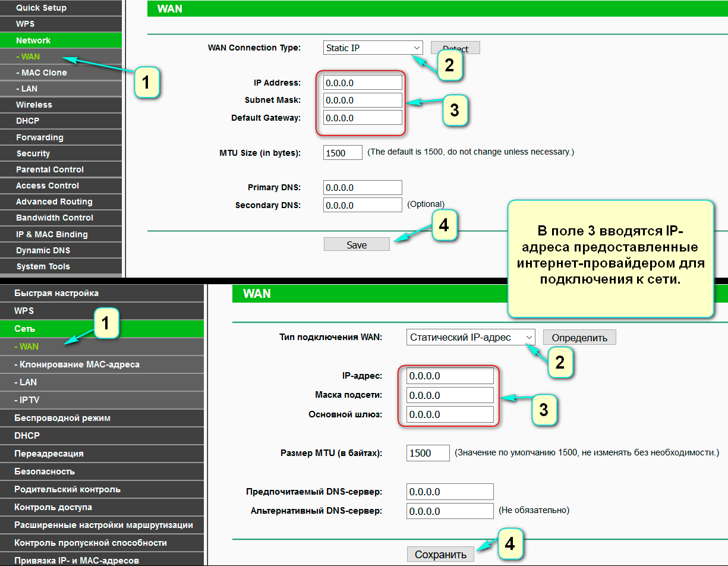The width and height of the screenshot is (728, 566).
Task: Open the Wireless menu section
Action: point(34,105)
